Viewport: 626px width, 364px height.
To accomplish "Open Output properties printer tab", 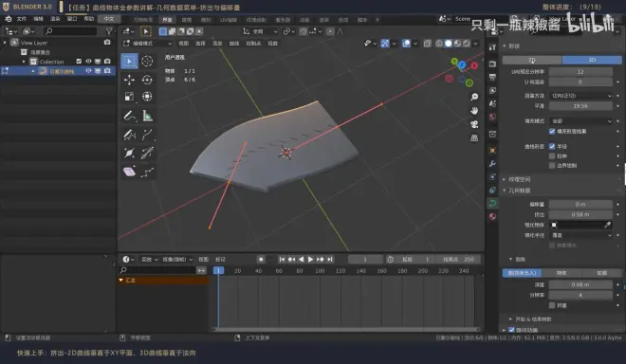I will [492, 77].
